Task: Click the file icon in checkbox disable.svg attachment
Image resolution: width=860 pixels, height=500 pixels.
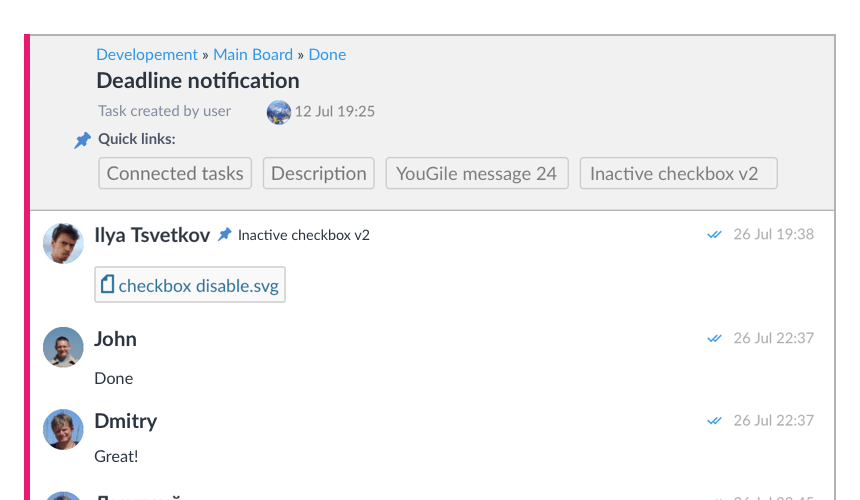Action: point(108,284)
